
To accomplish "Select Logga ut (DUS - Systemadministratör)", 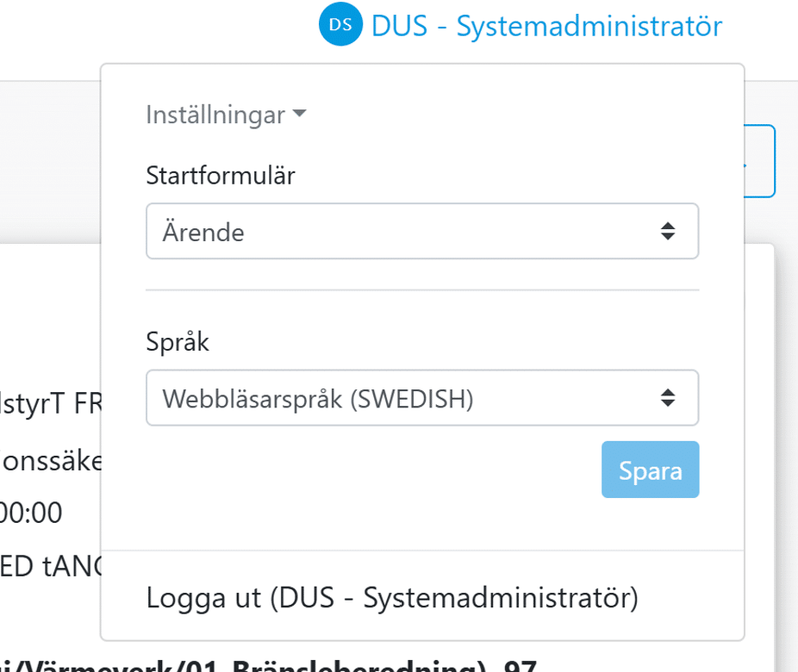I will point(392,597).
